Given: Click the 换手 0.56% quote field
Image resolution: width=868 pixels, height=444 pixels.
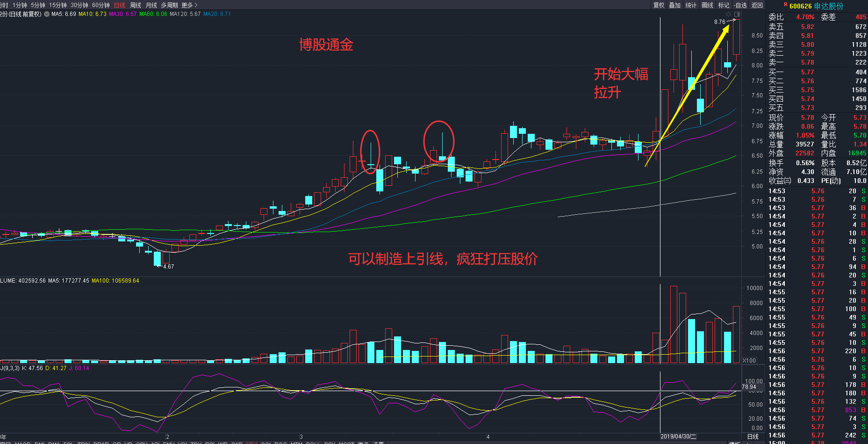Looking at the screenshot, I should (792, 163).
